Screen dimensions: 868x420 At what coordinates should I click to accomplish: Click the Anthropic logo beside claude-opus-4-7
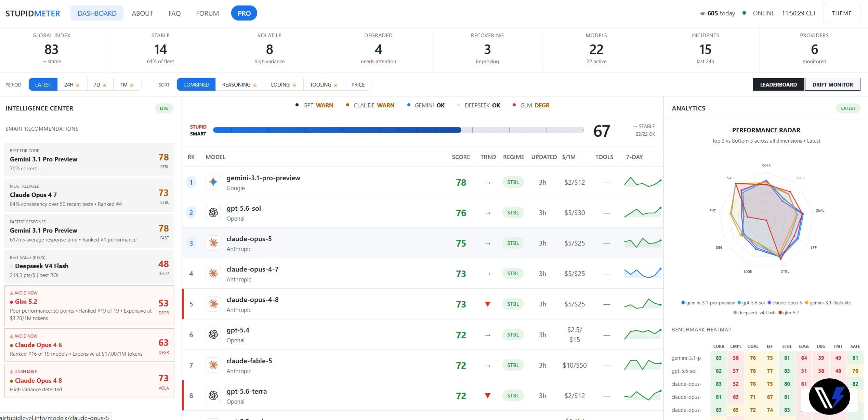pos(213,273)
